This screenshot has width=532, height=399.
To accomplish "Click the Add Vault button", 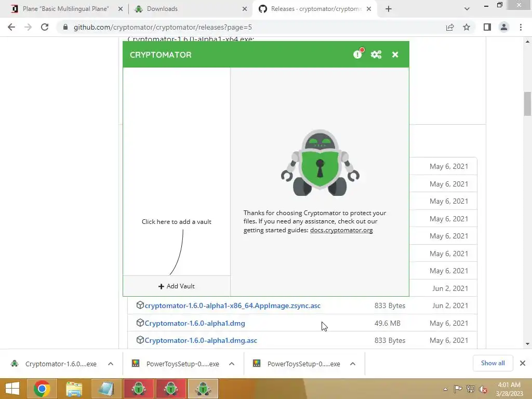I will point(177,286).
